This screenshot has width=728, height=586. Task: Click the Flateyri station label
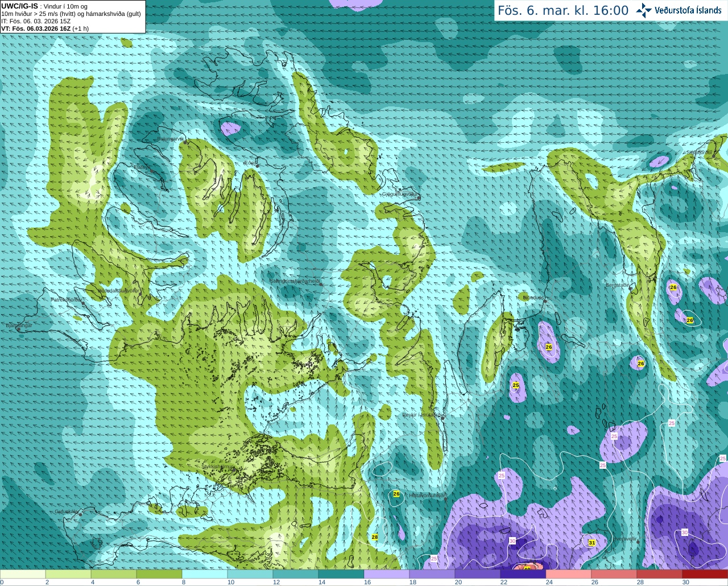[141, 167]
